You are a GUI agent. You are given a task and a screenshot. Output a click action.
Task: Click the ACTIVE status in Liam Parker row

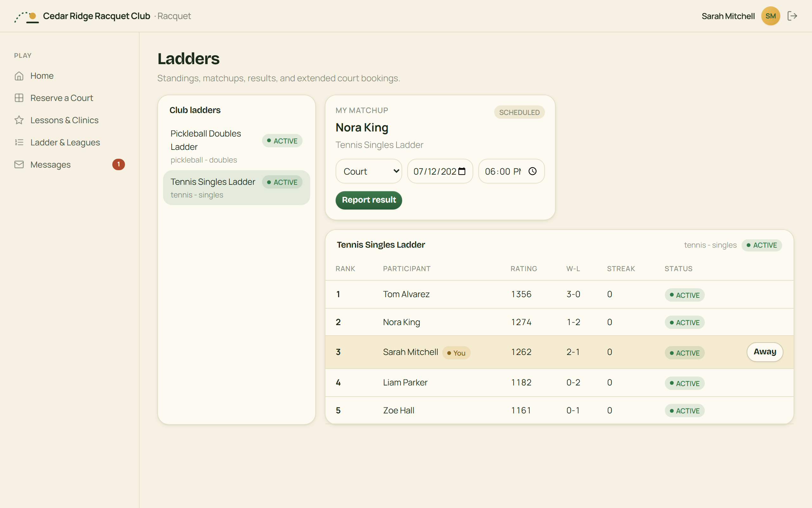[x=684, y=383]
